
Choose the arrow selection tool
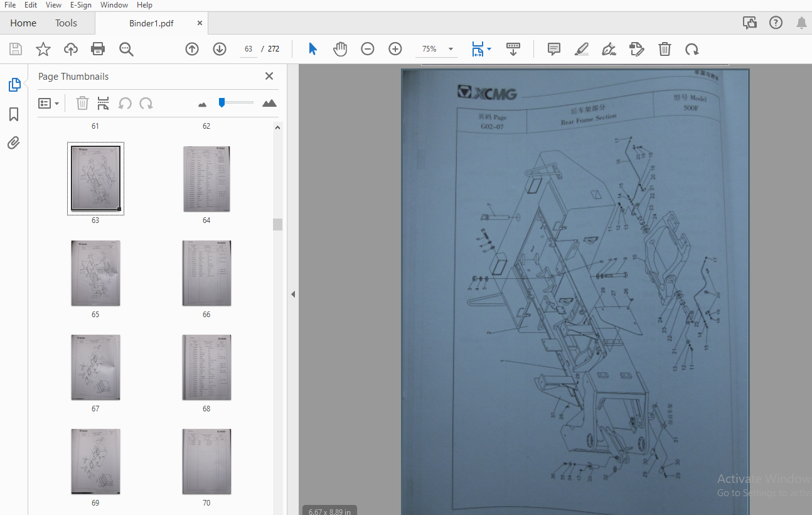point(313,49)
